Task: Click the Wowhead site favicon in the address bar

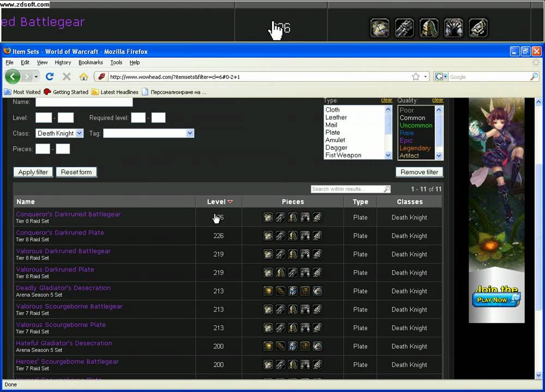Action: pos(101,77)
